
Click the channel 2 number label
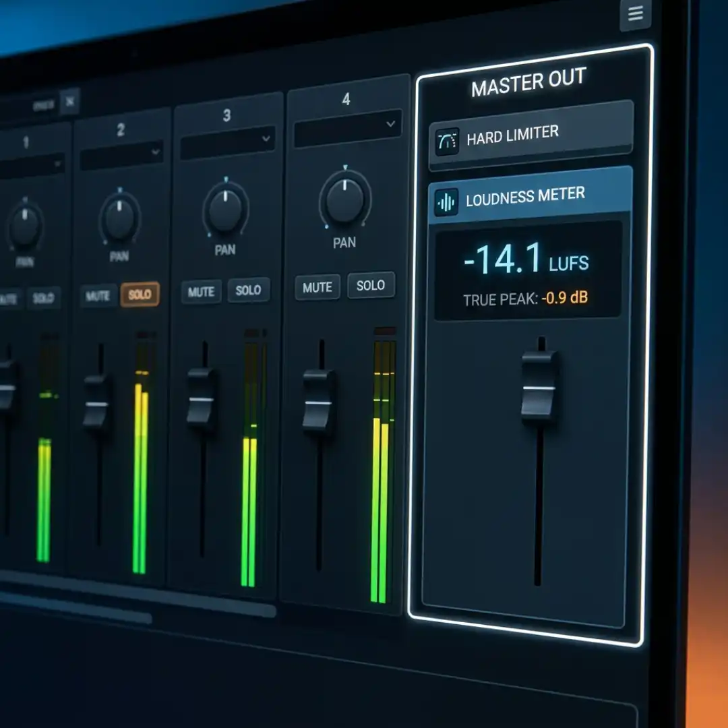pos(121,130)
